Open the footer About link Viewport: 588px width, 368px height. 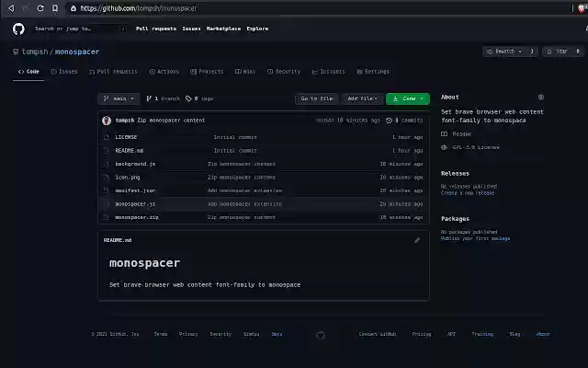click(543, 334)
